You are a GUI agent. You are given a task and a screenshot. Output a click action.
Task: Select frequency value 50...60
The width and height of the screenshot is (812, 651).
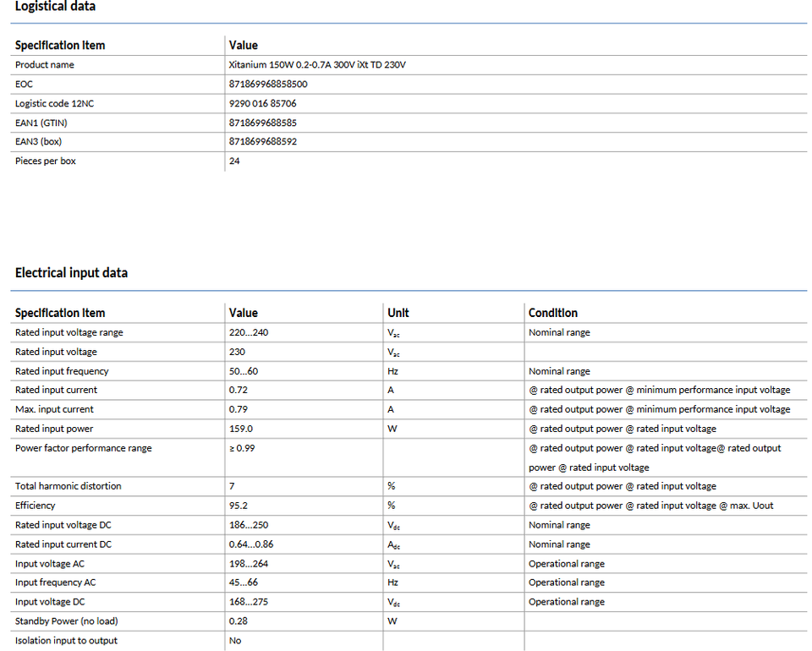tap(244, 371)
